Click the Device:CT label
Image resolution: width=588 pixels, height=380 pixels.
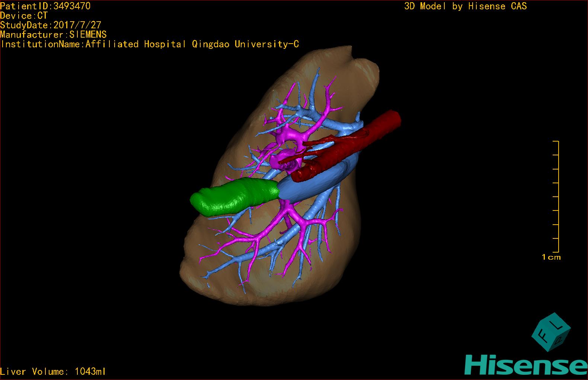pos(24,16)
